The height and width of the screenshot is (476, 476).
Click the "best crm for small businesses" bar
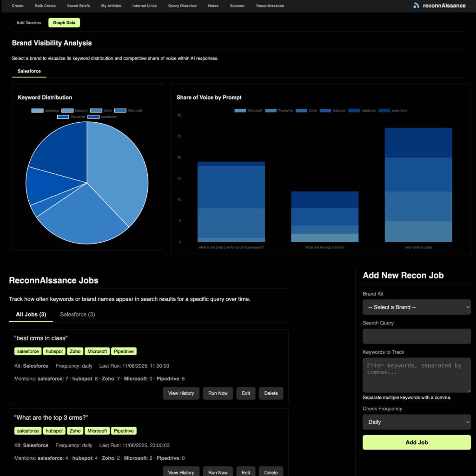[x=231, y=202]
